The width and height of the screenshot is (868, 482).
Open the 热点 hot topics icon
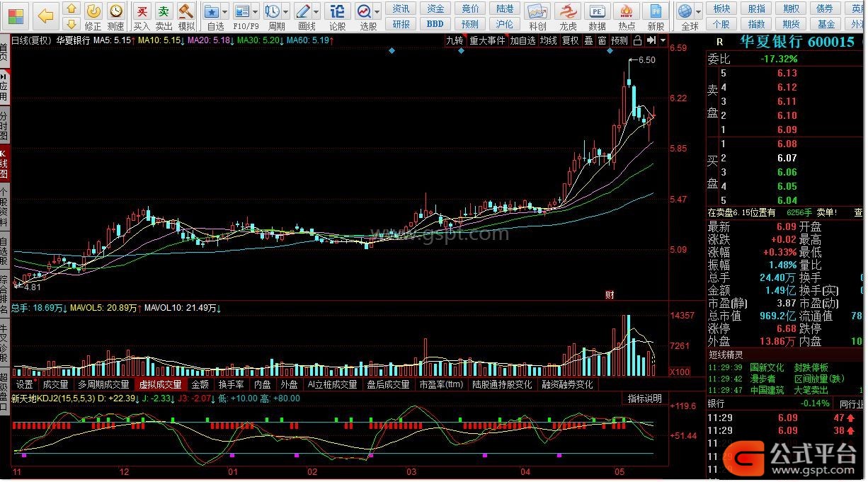pos(627,16)
